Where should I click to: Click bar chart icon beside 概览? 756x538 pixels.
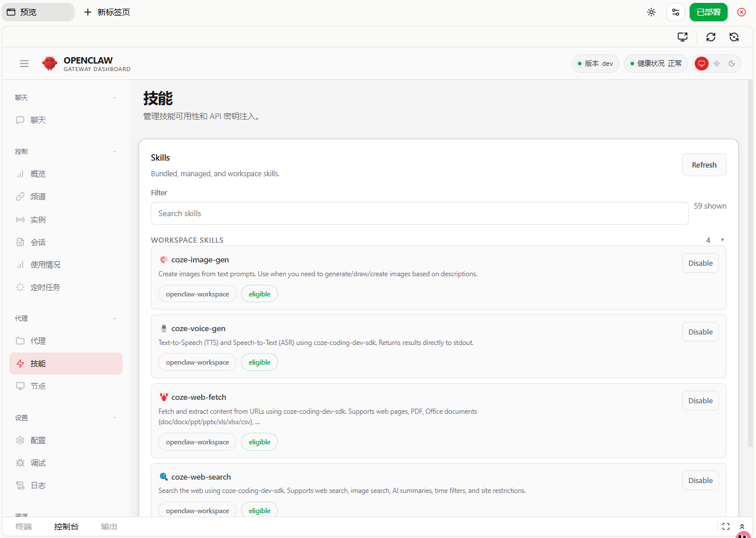tap(20, 174)
